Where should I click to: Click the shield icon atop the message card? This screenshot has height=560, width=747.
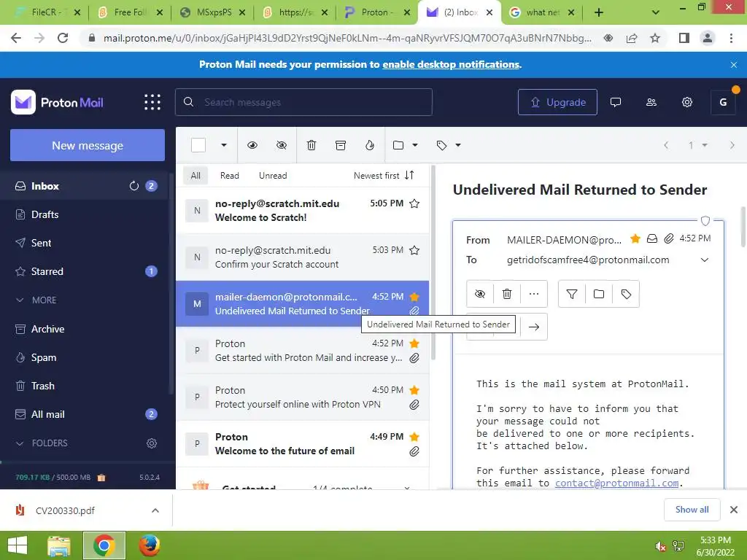(x=705, y=220)
